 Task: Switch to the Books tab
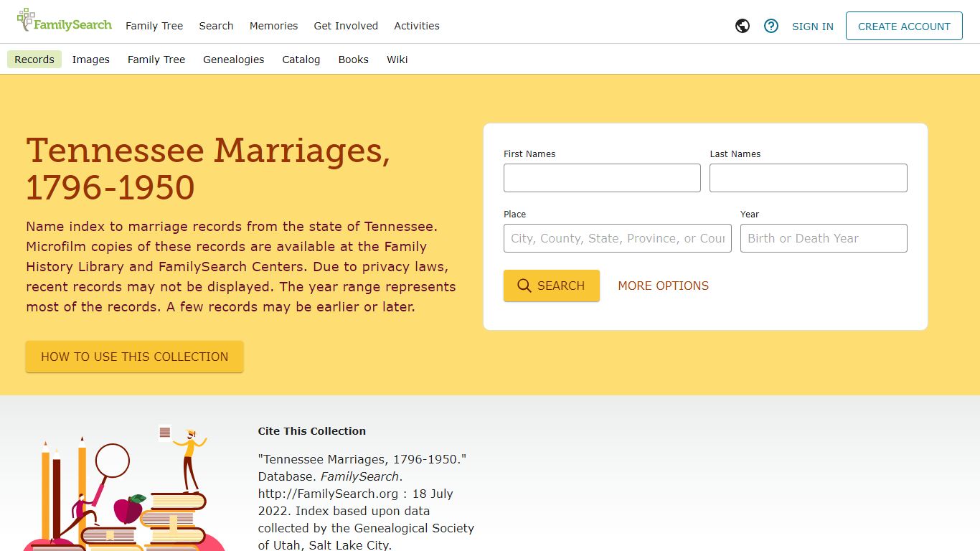tap(353, 60)
